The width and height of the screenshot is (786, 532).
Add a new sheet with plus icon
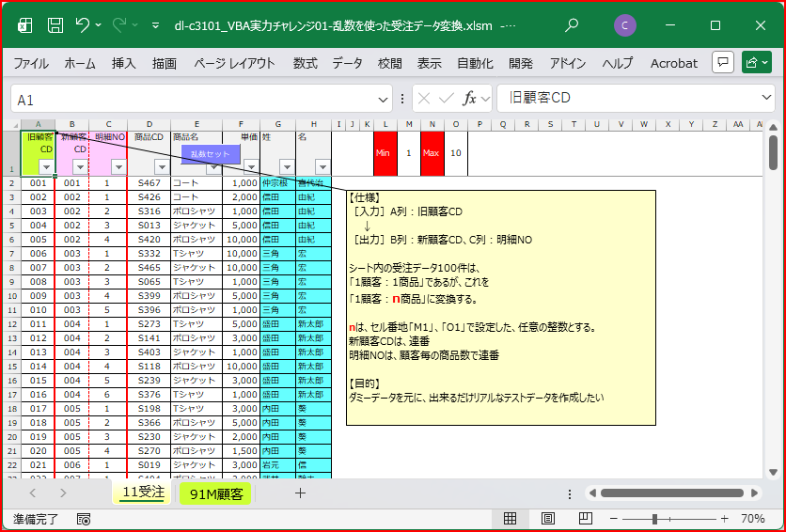coord(301,493)
